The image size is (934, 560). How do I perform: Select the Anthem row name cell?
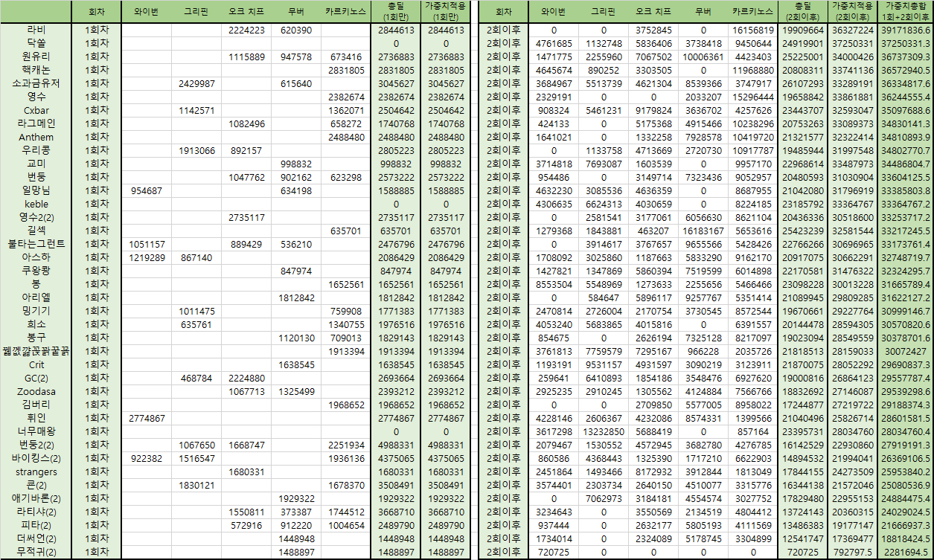(x=36, y=137)
